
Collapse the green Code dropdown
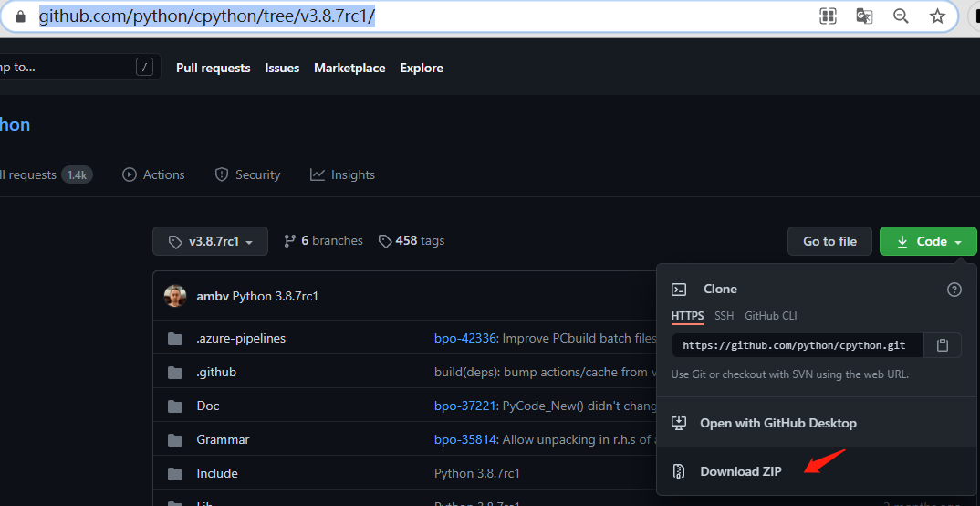click(x=928, y=241)
